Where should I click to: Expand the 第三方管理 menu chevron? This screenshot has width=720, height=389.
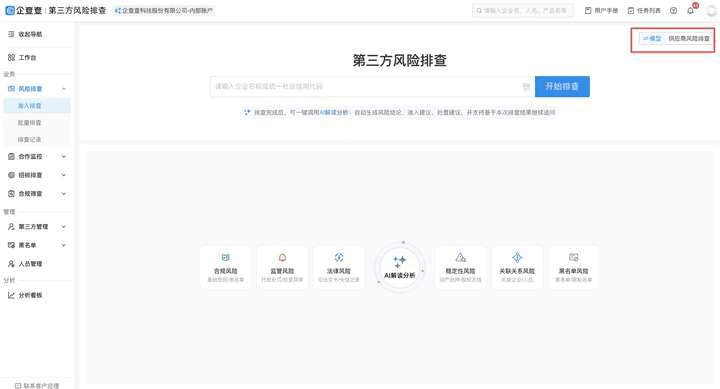64,227
